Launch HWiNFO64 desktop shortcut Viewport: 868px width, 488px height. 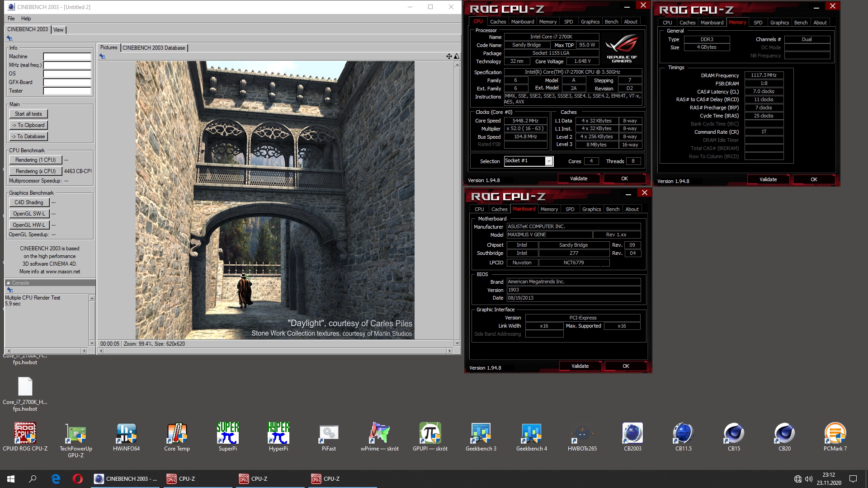[x=127, y=436]
